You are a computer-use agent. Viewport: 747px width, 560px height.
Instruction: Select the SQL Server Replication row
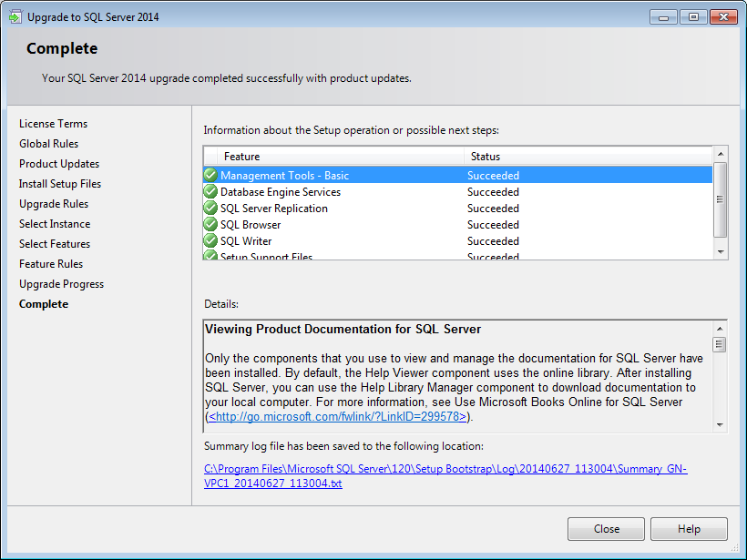pos(458,209)
